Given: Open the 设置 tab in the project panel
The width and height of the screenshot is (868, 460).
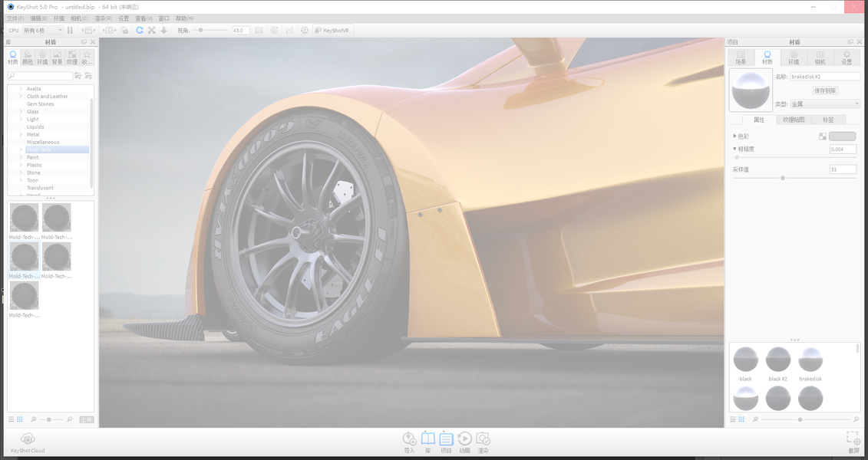Looking at the screenshot, I should (x=847, y=58).
